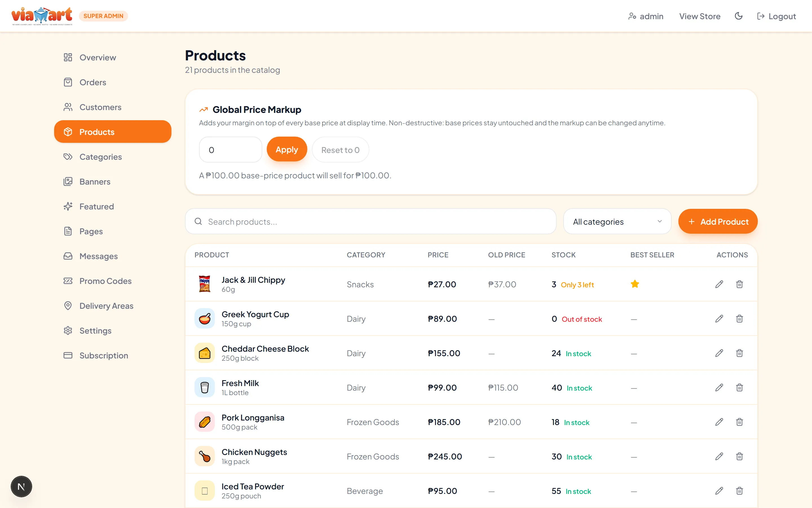Click the search magnifier icon
812x508 pixels.
point(198,222)
